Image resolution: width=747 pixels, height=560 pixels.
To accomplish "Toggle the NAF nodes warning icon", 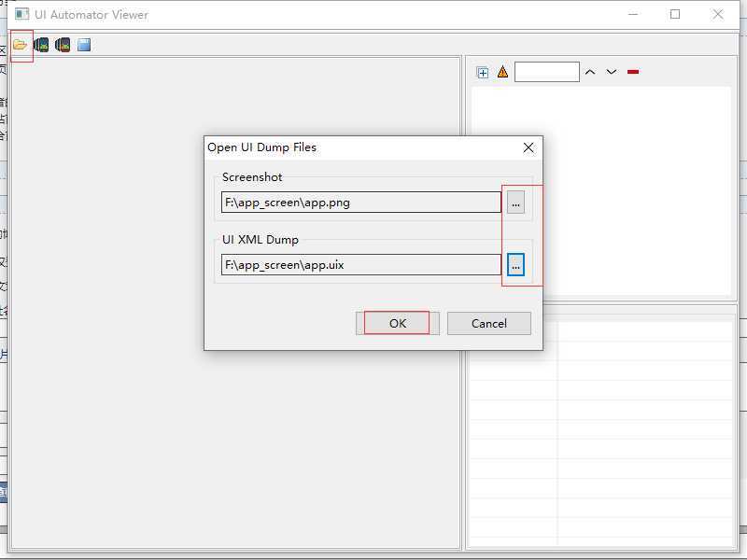I will click(502, 72).
